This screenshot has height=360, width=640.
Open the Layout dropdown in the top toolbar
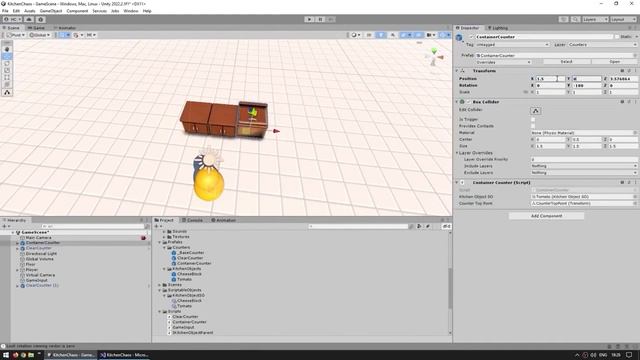pyautogui.click(x=623, y=19)
